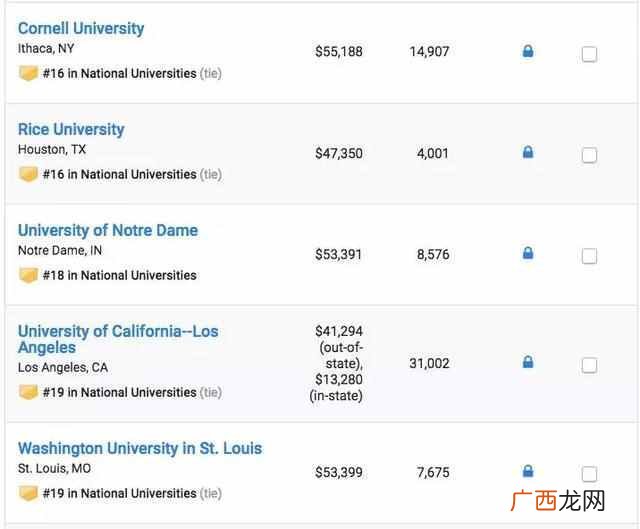The image size is (640, 529).
Task: Tick the checkbox for UCLA
Action: (589, 365)
